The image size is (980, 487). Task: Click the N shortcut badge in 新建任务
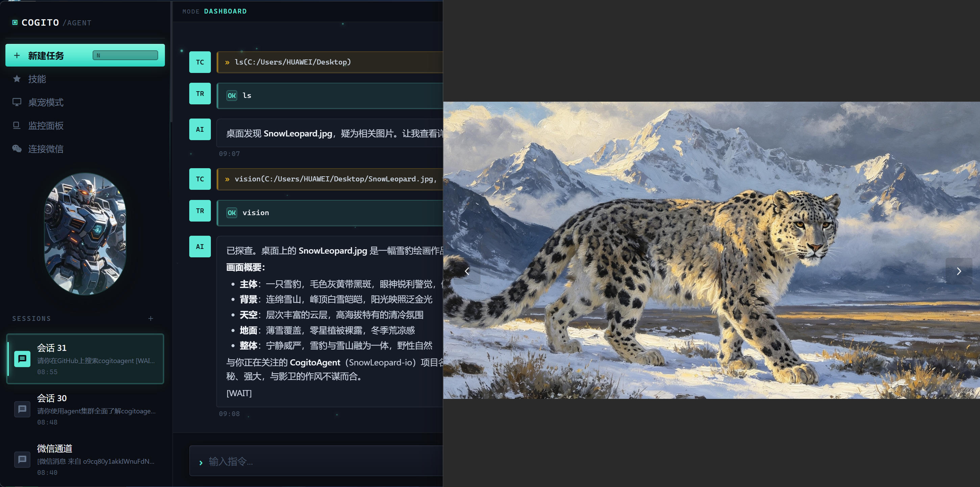click(x=125, y=55)
